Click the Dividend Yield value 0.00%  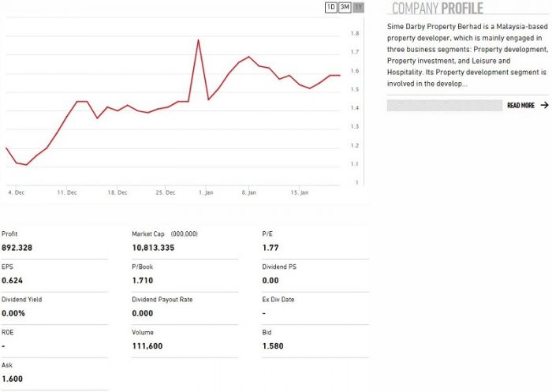[14, 313]
